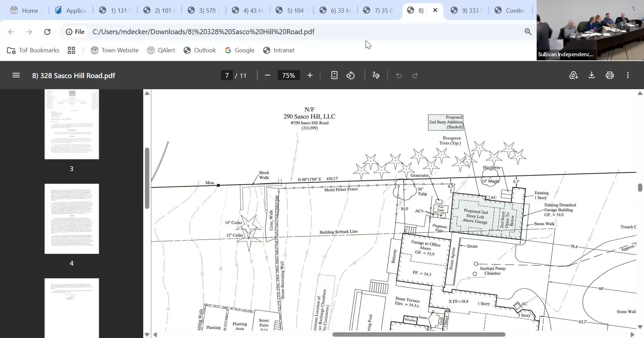Open the PDF more actions menu

click(x=628, y=75)
